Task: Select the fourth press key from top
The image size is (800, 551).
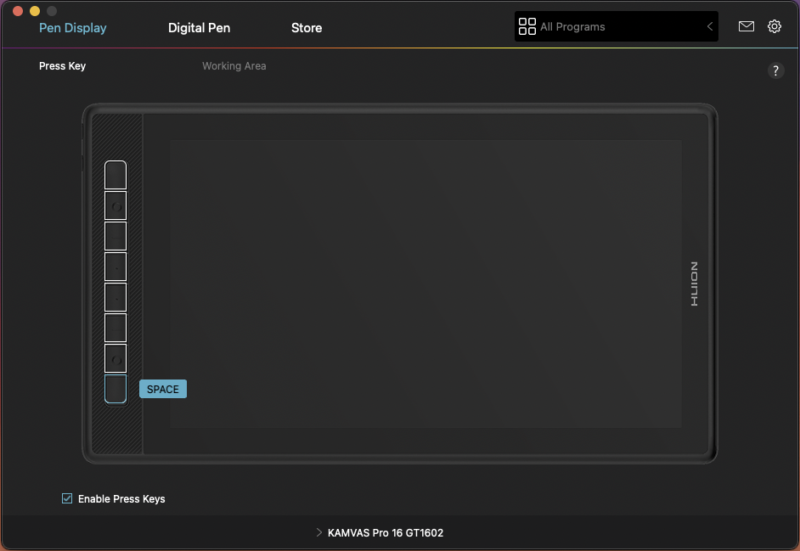Action: (x=115, y=267)
